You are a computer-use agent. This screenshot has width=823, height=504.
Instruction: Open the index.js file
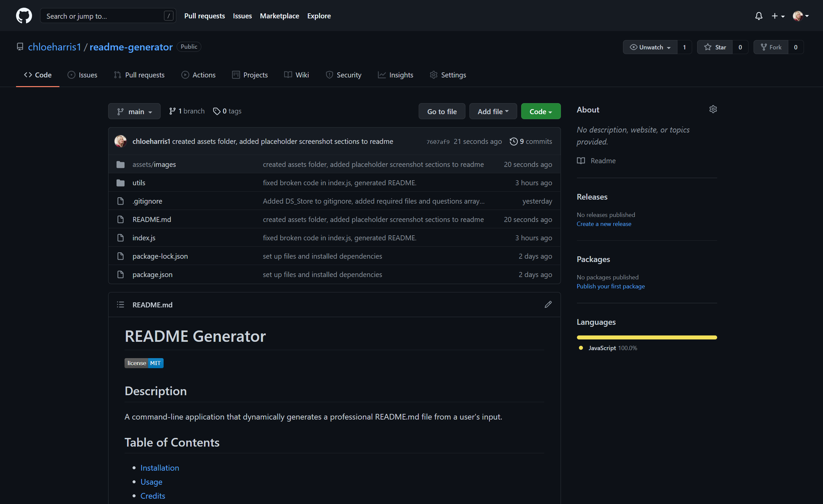coord(143,237)
